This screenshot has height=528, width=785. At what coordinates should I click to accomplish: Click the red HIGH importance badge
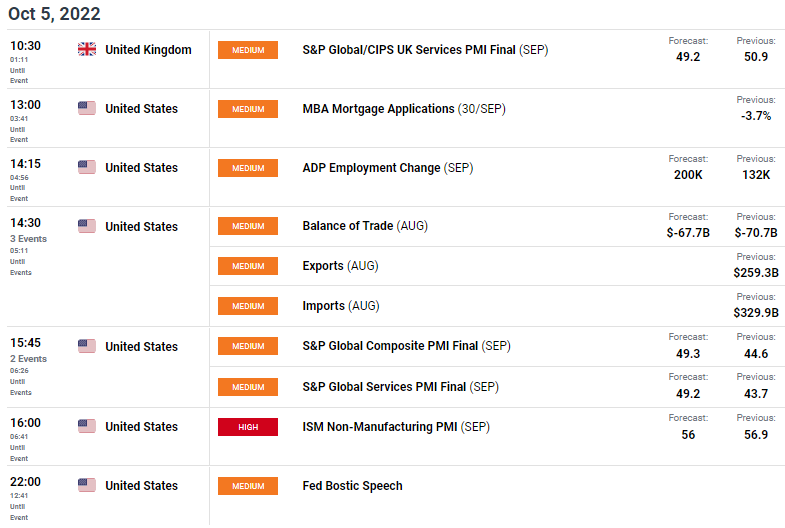[248, 427]
